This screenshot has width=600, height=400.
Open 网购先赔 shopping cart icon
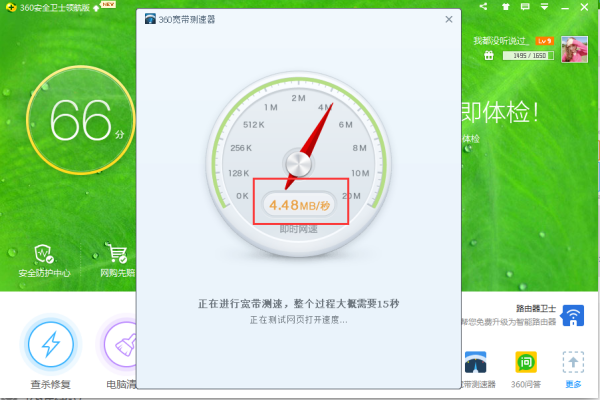[116, 253]
